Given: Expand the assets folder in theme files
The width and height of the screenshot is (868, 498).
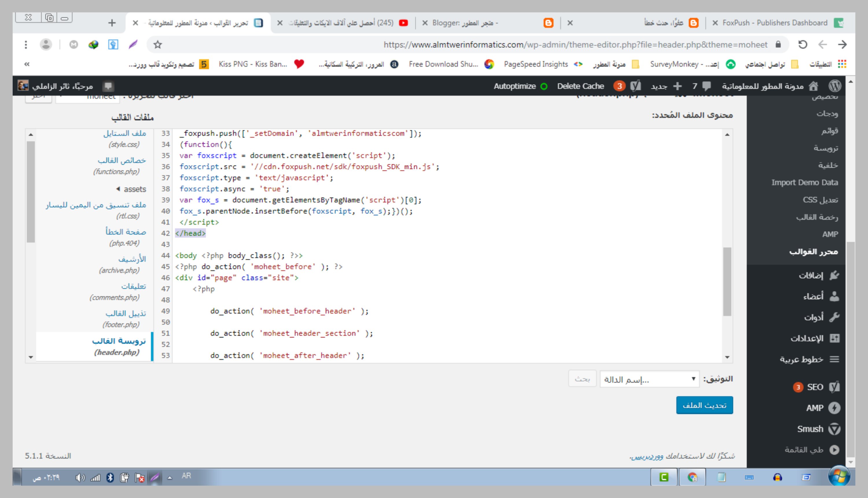Looking at the screenshot, I should coord(131,189).
